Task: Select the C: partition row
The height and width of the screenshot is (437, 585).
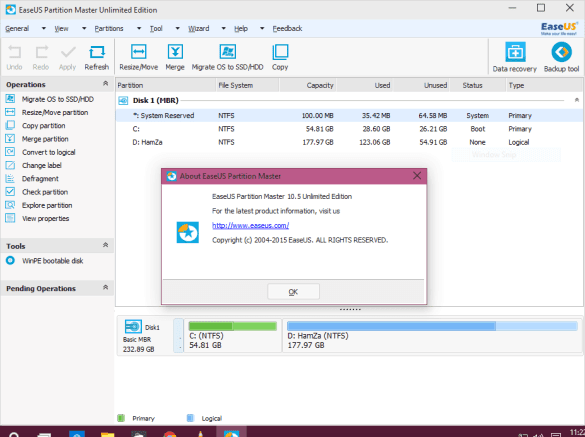Action: [x=349, y=129]
